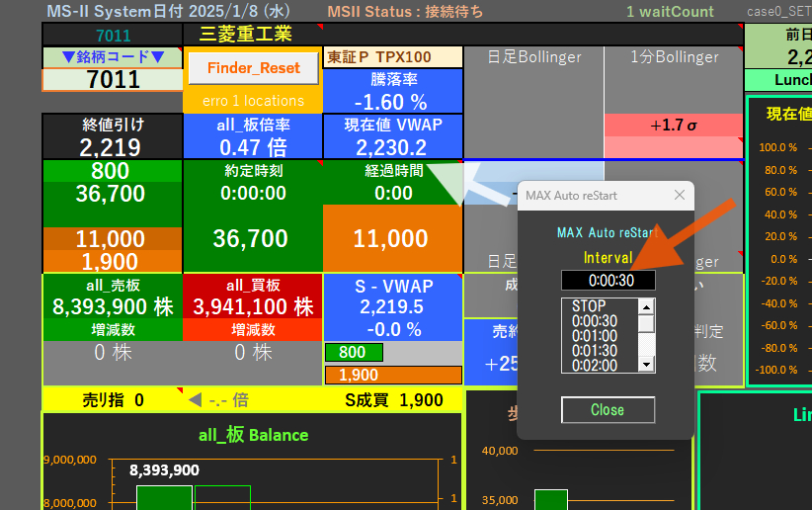Click the MS-II System日付 2025/1/8 title
812x510 pixels.
(168, 12)
